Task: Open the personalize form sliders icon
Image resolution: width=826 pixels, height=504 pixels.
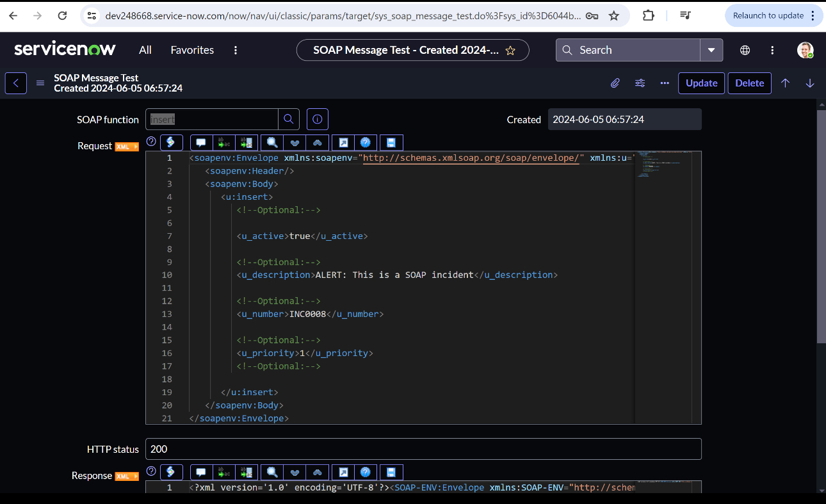Action: (640, 83)
